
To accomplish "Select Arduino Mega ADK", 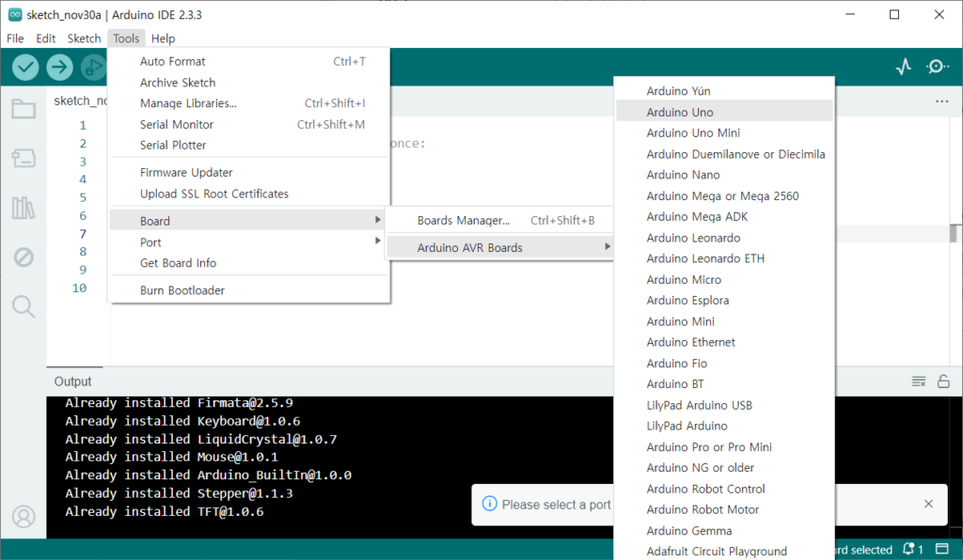I will point(724,216).
